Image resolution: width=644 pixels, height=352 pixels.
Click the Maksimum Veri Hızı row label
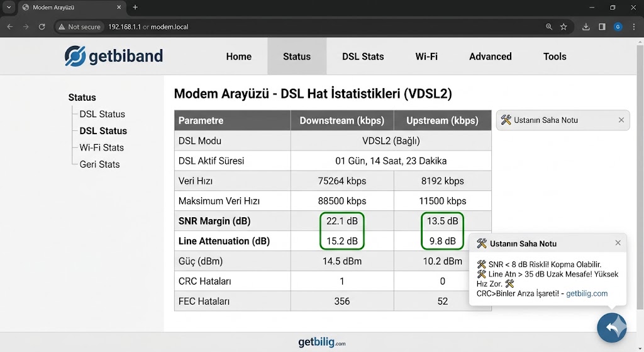point(219,201)
